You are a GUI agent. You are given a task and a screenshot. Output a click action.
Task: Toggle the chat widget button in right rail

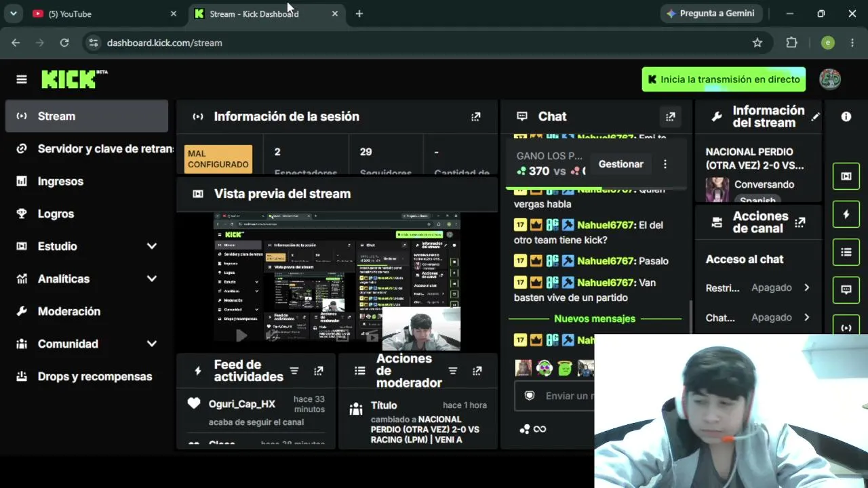pyautogui.click(x=846, y=289)
